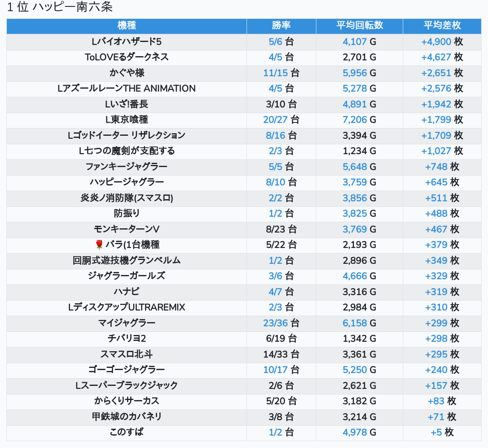Click LディスクアップULTRAREMIX machine name

[x=127, y=307]
